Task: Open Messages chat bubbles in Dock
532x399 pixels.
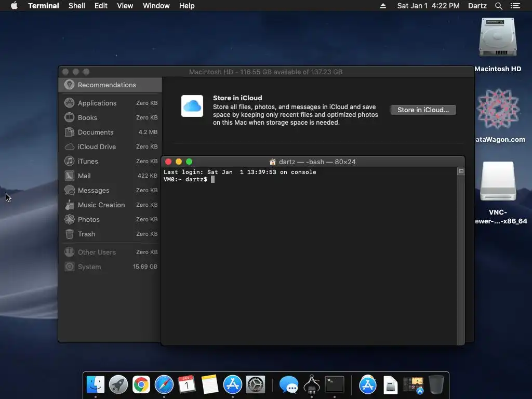Action: [289, 385]
